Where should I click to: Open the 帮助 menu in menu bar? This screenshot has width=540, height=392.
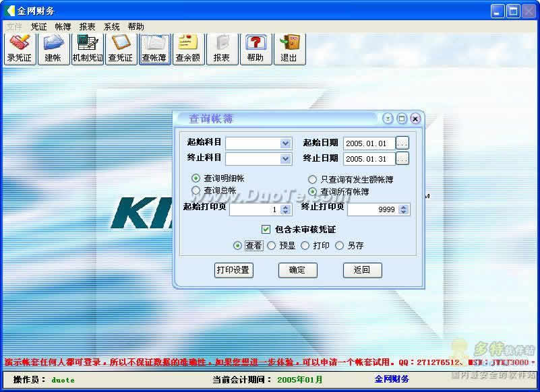[x=136, y=27]
